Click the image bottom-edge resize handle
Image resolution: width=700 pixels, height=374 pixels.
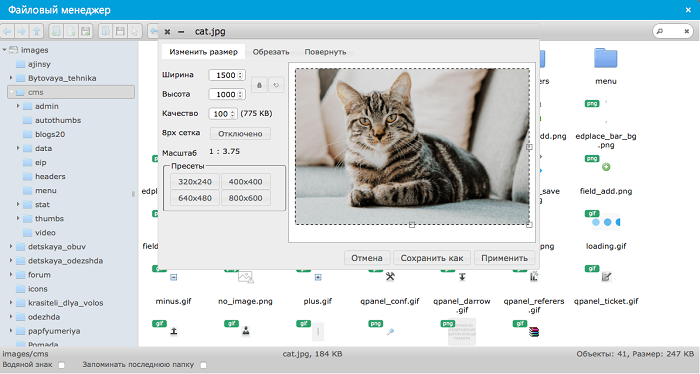[x=412, y=225]
